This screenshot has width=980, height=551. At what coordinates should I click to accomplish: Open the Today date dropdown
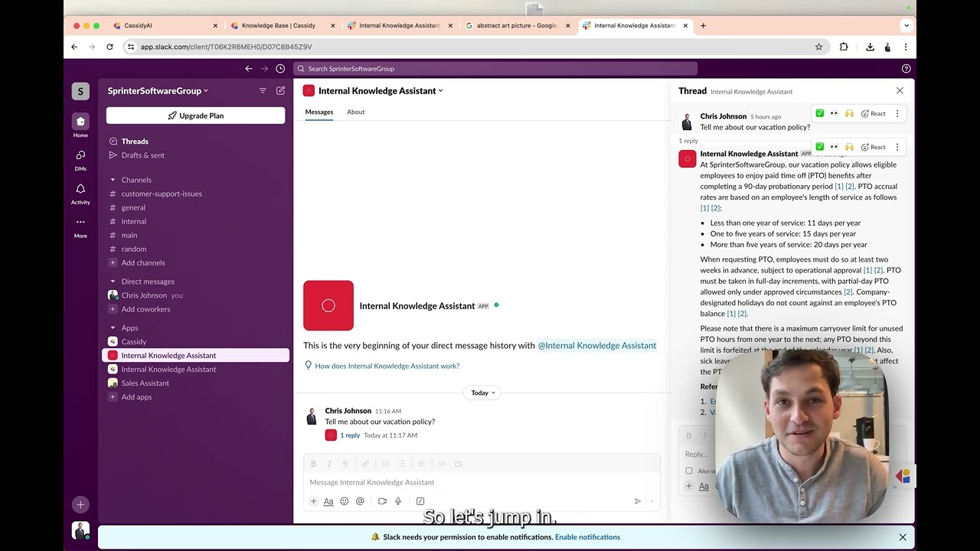click(x=483, y=393)
